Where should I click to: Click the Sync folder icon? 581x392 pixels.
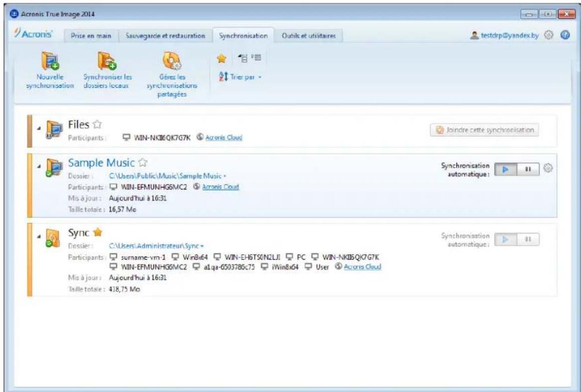point(54,238)
